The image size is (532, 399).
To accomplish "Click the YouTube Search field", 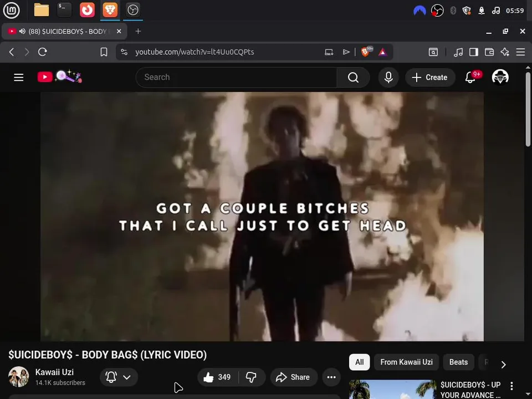I will (x=236, y=78).
